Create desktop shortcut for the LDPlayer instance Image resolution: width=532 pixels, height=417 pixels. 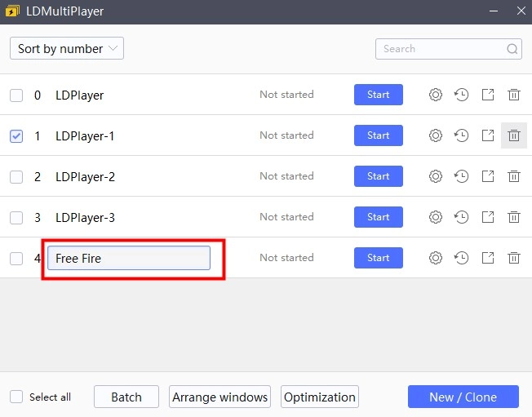coord(488,95)
